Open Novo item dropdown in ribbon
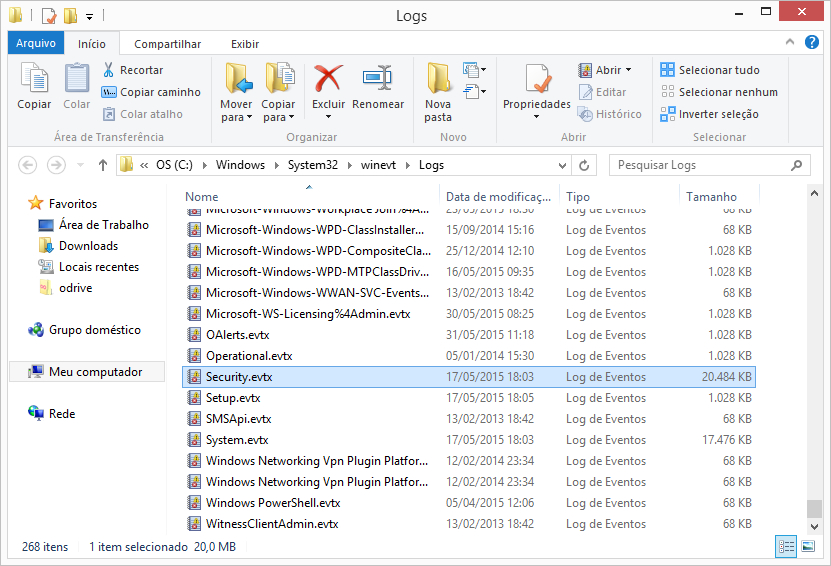The height and width of the screenshot is (566, 831). [474, 70]
